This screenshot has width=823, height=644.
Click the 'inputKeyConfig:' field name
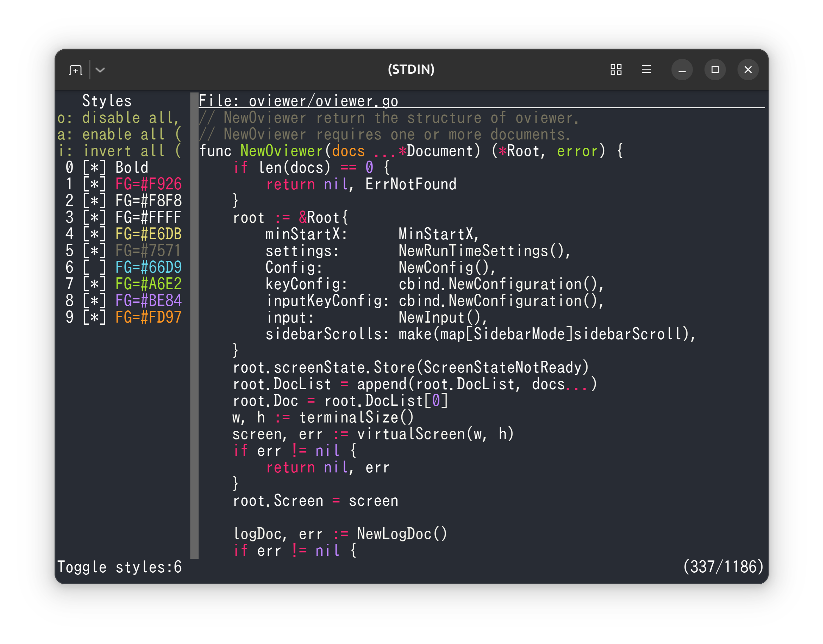tap(328, 301)
